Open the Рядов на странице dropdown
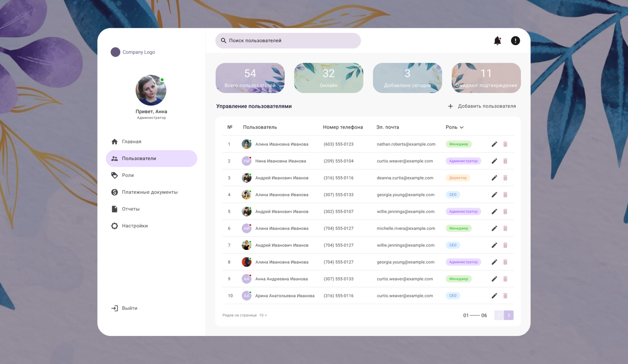 (263, 315)
